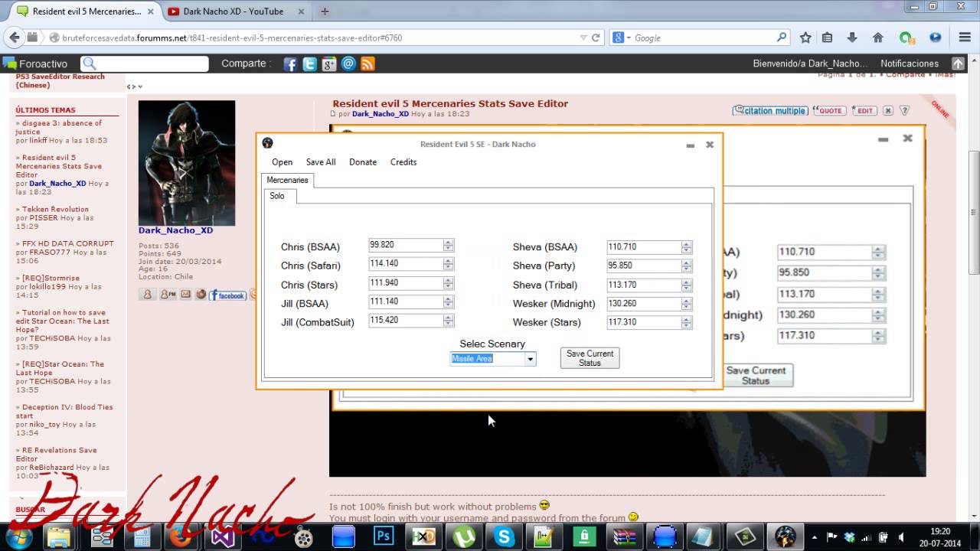Open the Credits menu item
This screenshot has width=980, height=551.
click(403, 162)
